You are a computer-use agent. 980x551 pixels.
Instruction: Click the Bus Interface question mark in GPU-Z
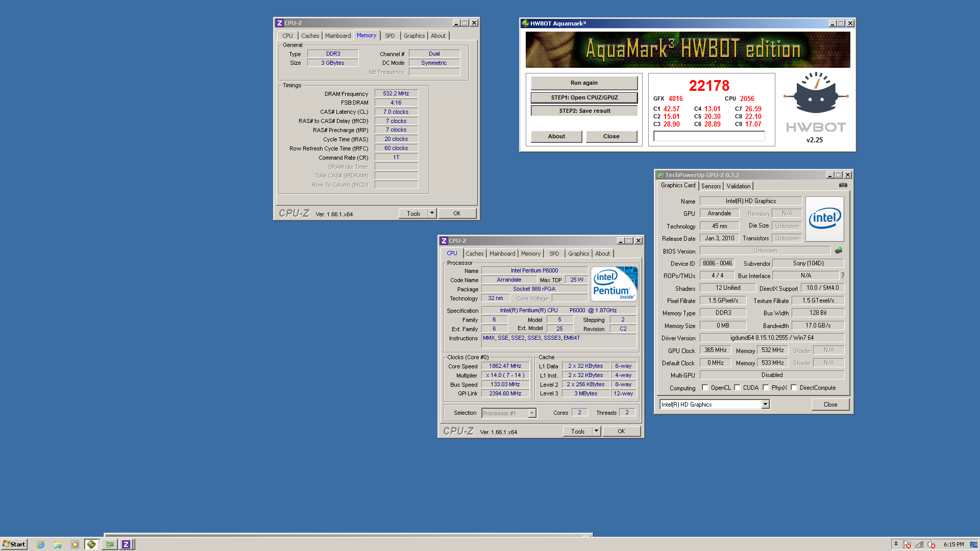coord(843,275)
